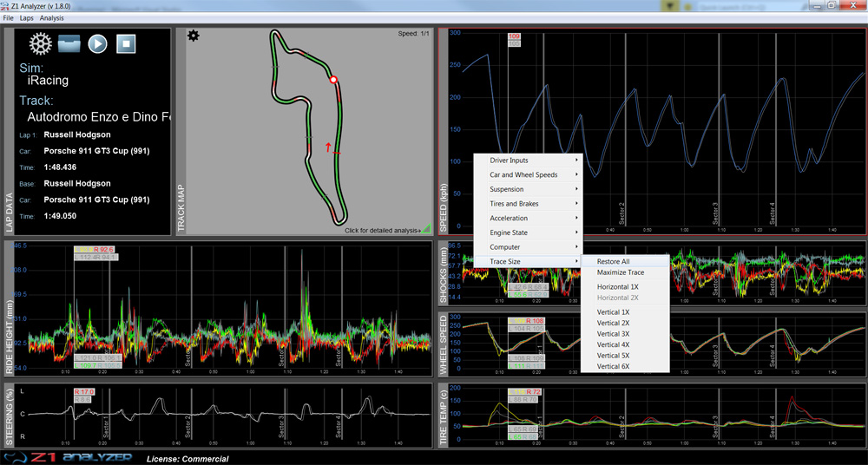Select Vertical 6X trace size

coord(625,366)
